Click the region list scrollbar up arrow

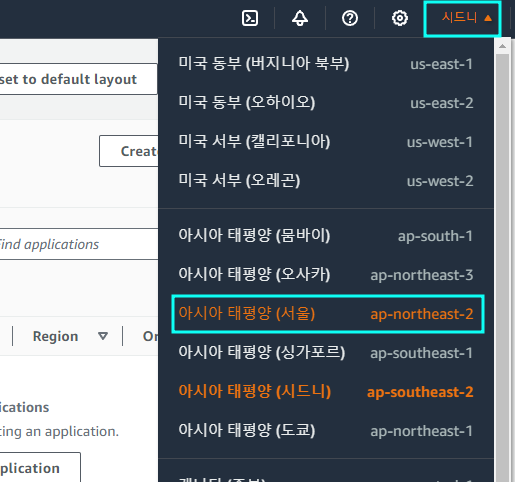[502, 46]
